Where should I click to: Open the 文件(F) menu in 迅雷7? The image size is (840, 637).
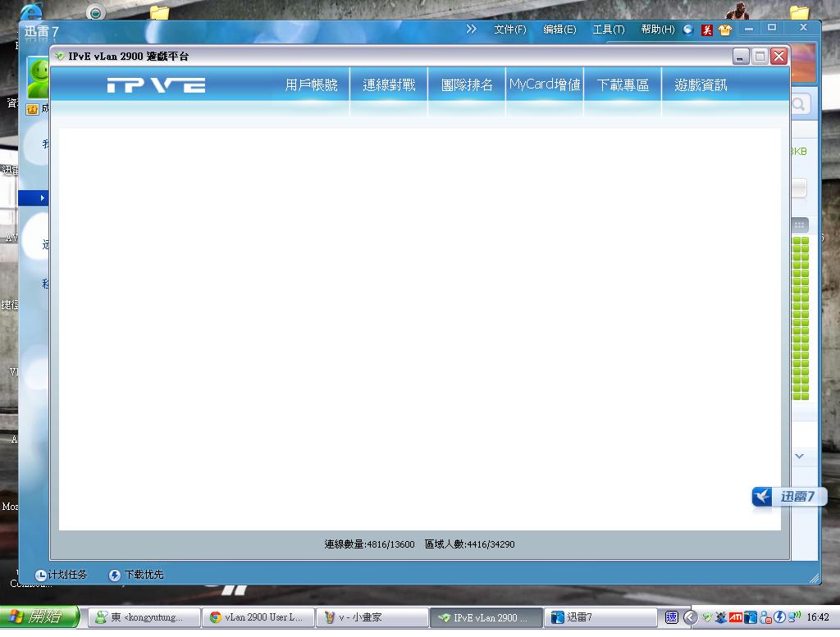pyautogui.click(x=510, y=30)
